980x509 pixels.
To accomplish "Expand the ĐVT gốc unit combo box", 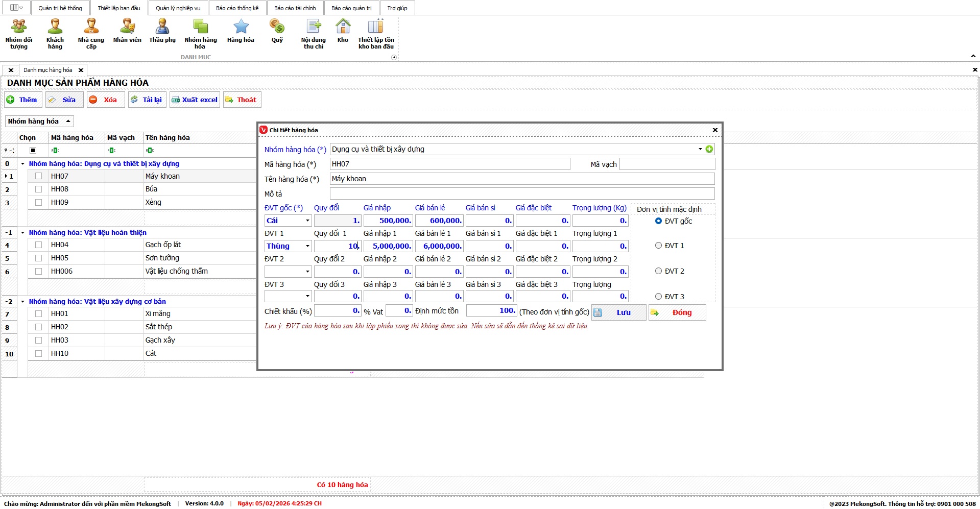I will click(307, 221).
